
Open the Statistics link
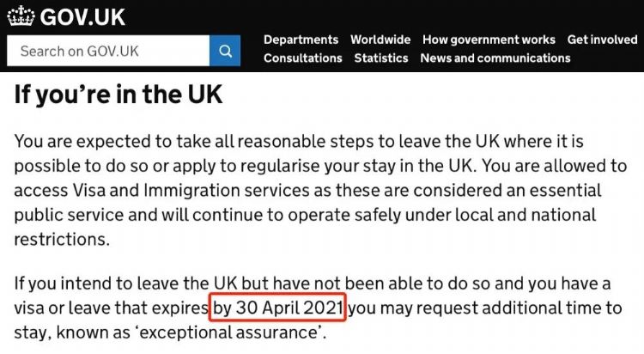coord(380,58)
